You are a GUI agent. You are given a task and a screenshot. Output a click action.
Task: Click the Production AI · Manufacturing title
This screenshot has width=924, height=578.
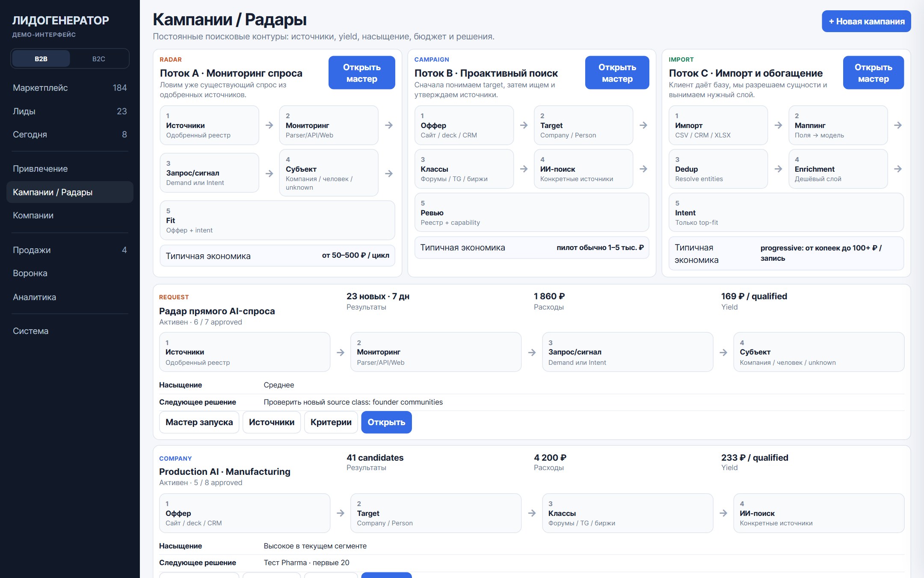click(x=225, y=472)
